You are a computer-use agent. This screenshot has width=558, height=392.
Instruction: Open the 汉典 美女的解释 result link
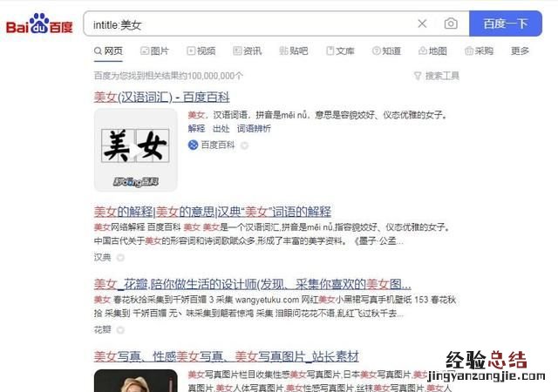pyautogui.click(x=213, y=212)
